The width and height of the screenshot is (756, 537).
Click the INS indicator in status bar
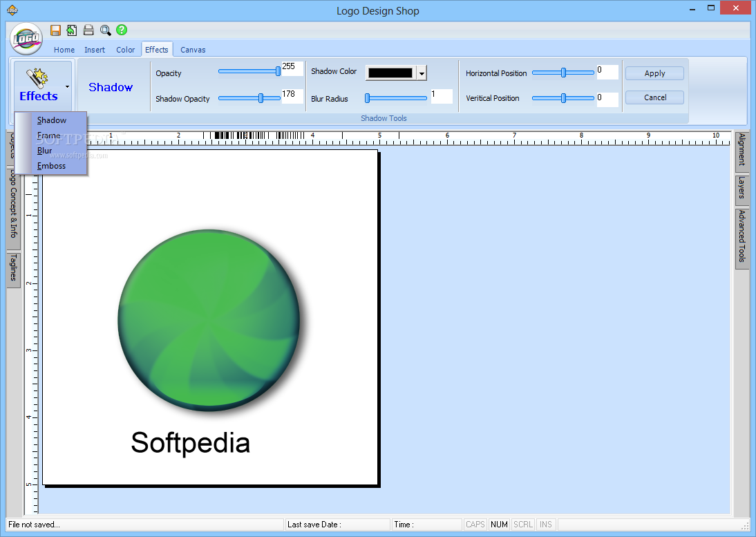[546, 525]
